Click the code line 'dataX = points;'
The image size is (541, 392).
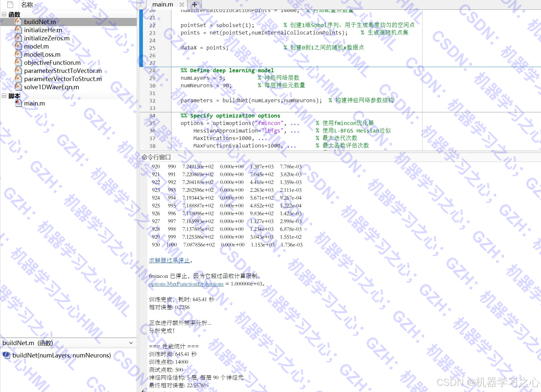point(204,48)
